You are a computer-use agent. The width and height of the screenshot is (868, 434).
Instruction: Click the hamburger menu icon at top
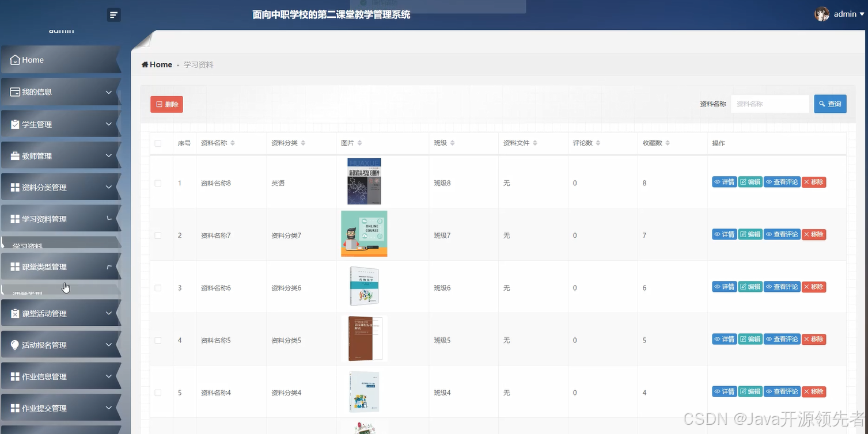point(113,14)
